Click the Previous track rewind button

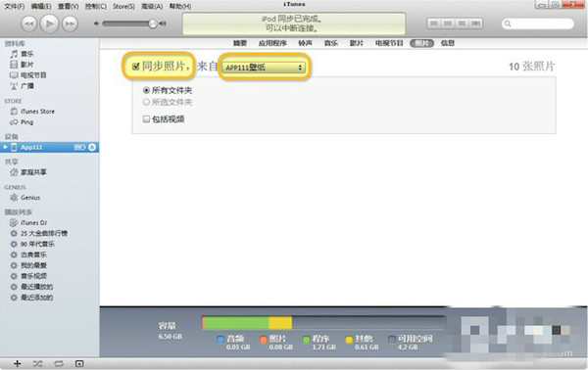click(28, 23)
